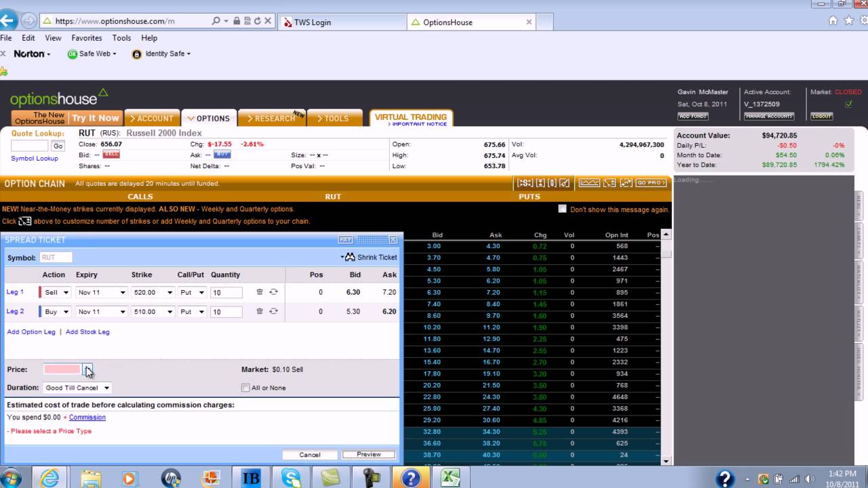Open Leg 1 Action dropdown showing Sell

[x=55, y=292]
